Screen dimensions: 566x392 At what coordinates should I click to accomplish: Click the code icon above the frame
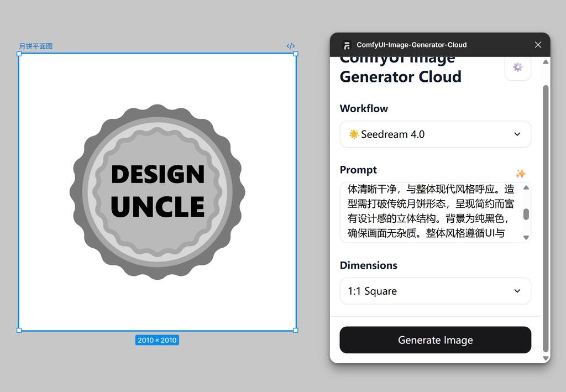[291, 46]
